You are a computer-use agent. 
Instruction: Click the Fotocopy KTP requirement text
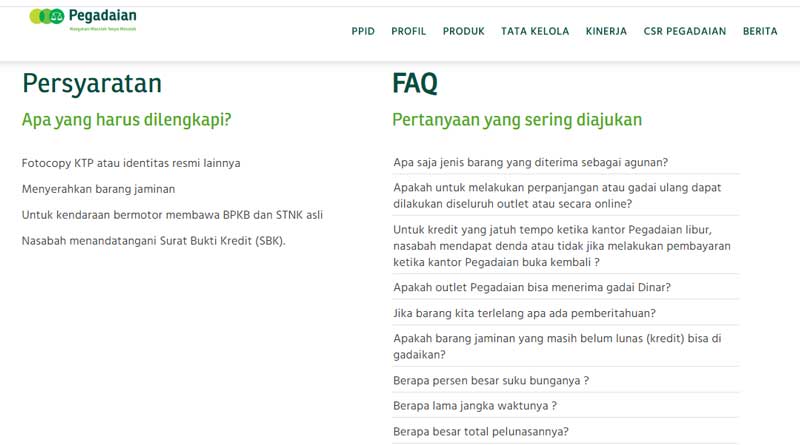(x=131, y=162)
